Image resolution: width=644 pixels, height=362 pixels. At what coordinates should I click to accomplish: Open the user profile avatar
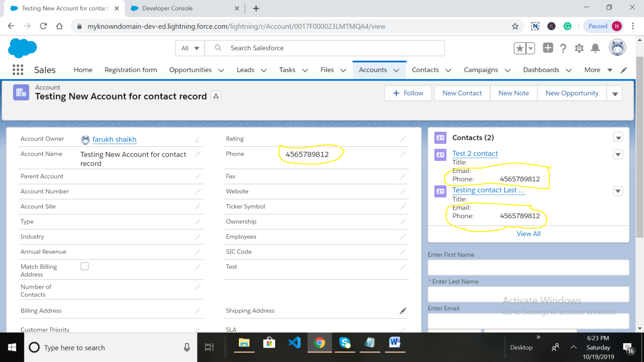(x=617, y=47)
